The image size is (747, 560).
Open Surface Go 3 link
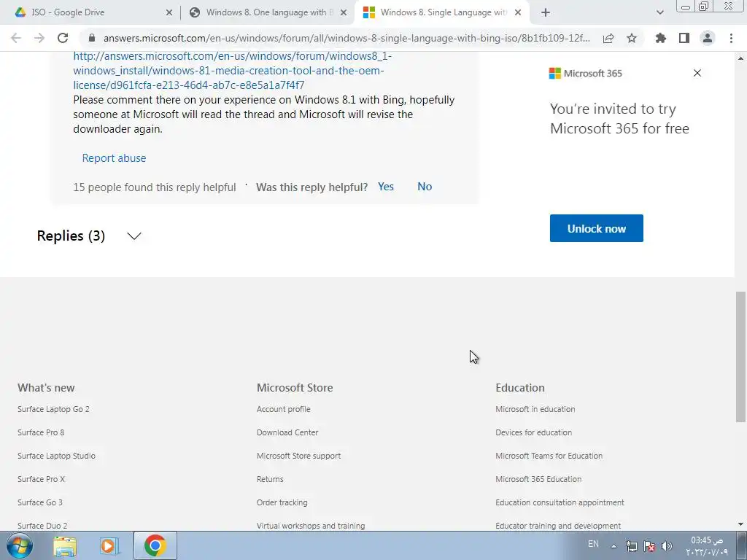point(40,502)
